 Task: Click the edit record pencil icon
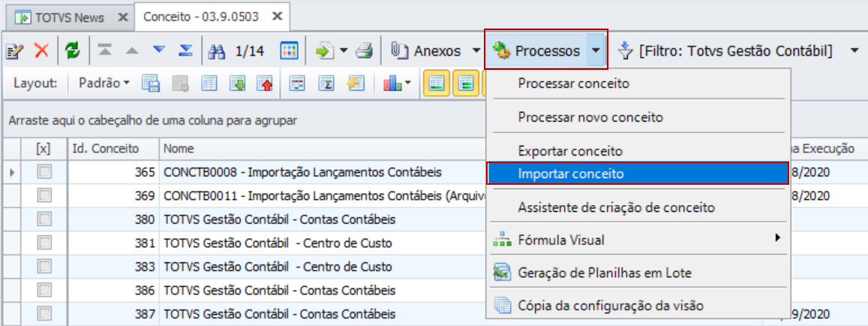tap(13, 51)
